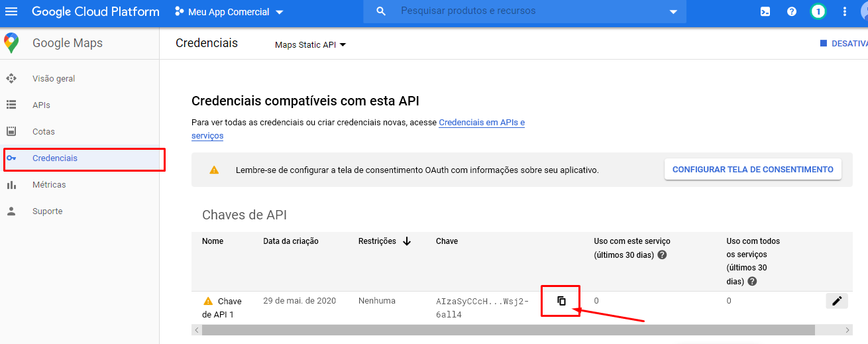Click the horizontal scrollbar thumb of the table

click(508, 330)
